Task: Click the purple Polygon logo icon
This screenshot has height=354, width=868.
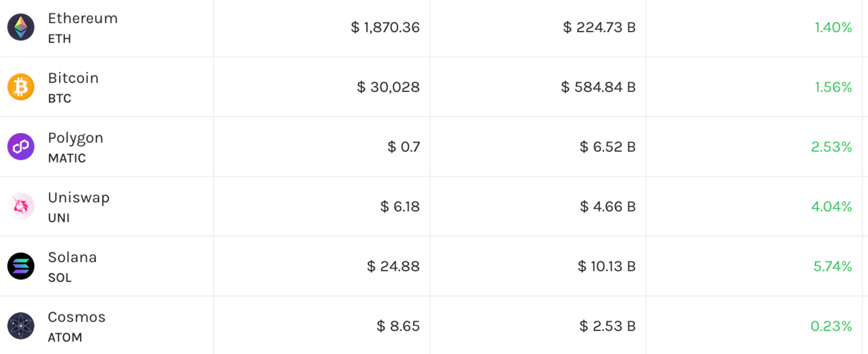Action: coord(21,146)
